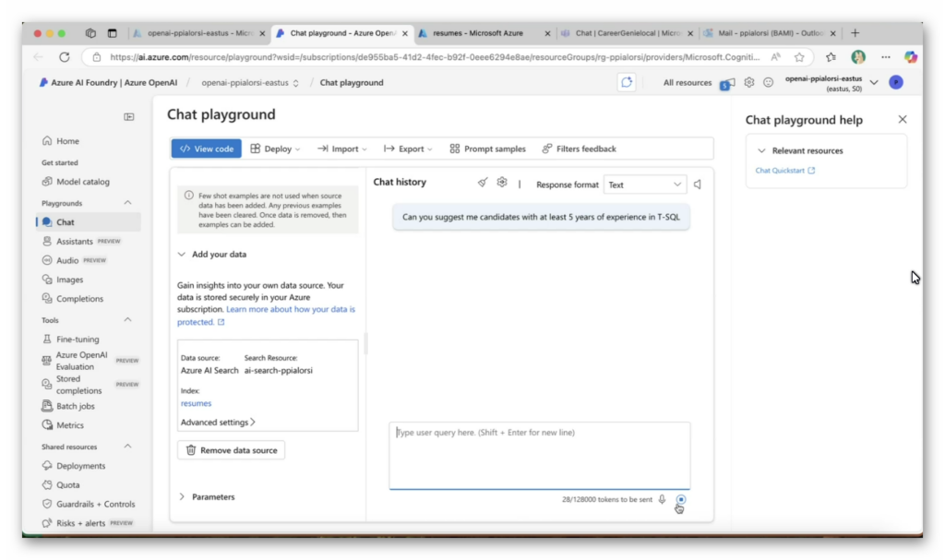Click the browser address bar URL
The image size is (945, 560).
click(434, 57)
